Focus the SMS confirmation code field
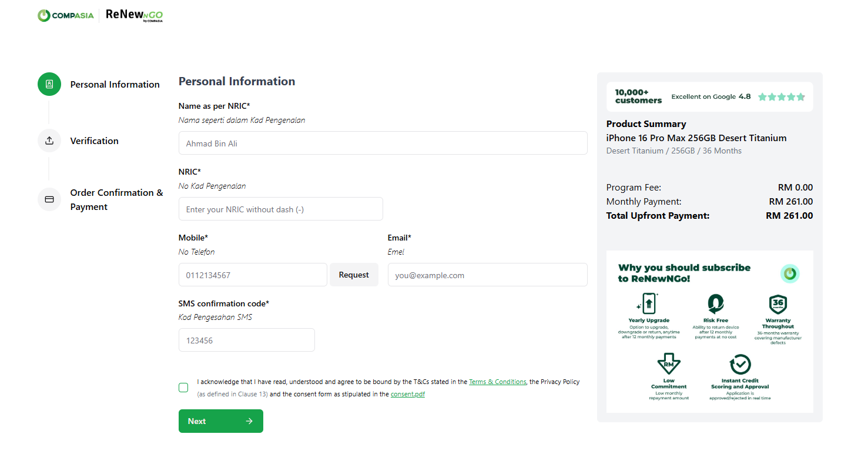868x464 pixels. point(247,340)
